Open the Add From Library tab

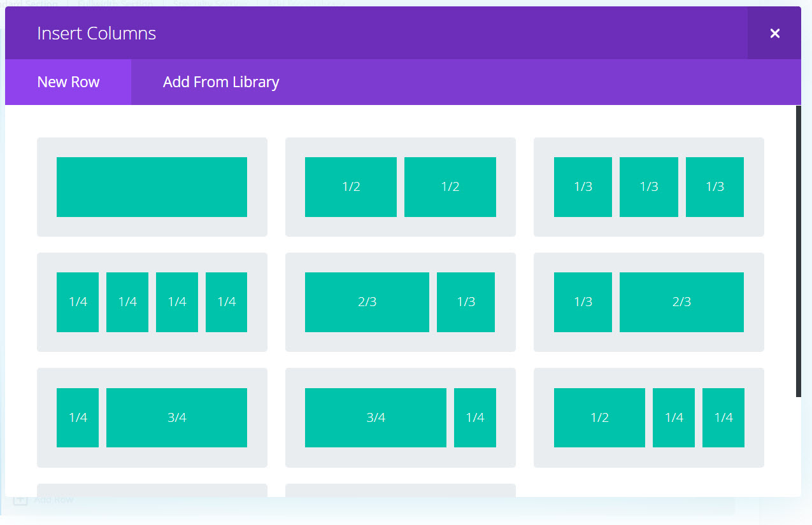(x=221, y=82)
